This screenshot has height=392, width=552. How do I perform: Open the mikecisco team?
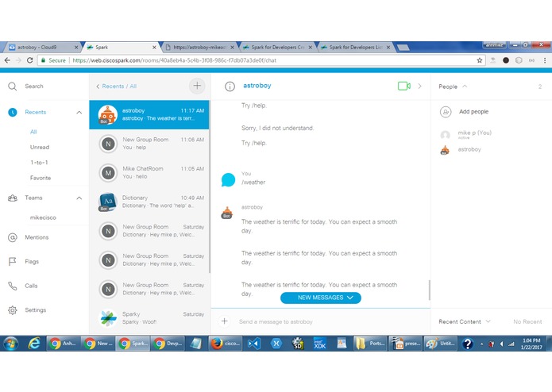(43, 217)
